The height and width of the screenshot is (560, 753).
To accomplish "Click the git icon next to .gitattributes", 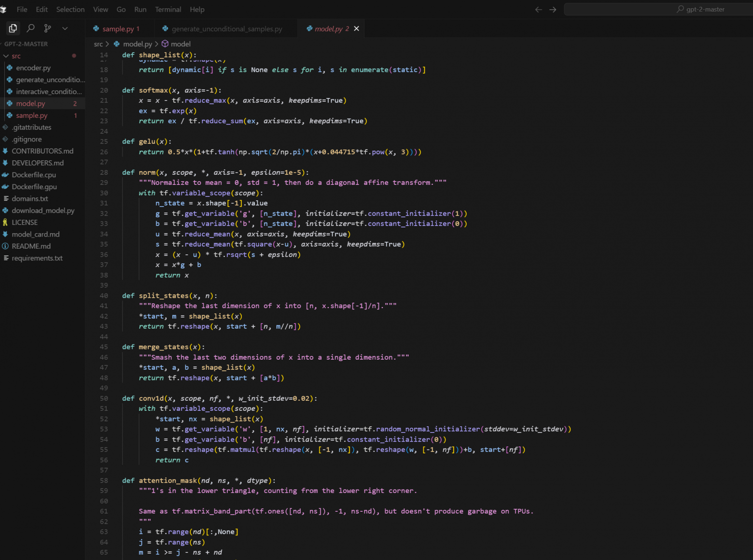I will [5, 127].
